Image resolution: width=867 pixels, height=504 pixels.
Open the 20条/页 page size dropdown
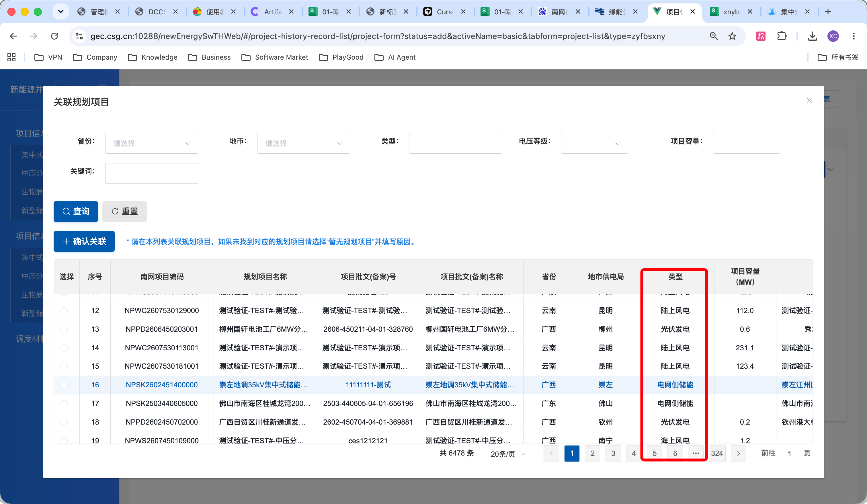[507, 454]
